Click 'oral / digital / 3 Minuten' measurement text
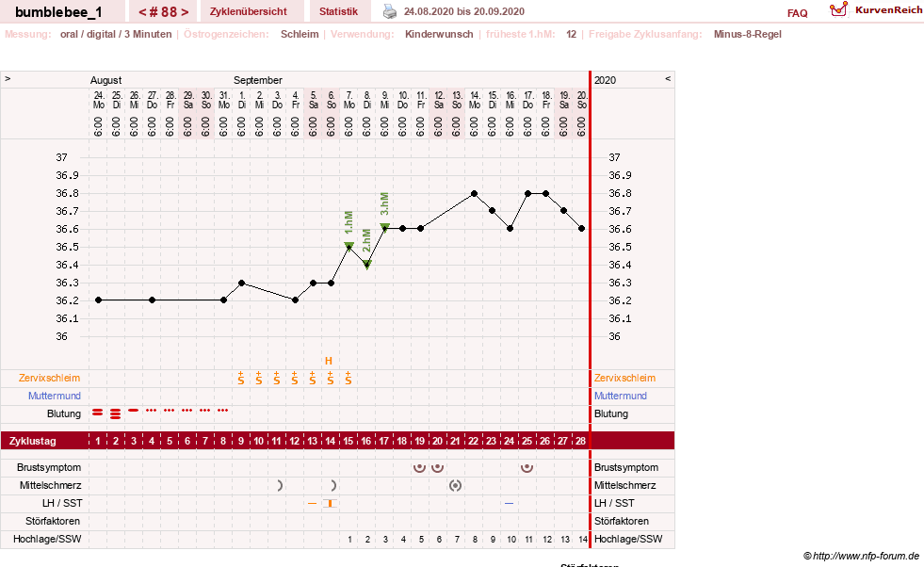The width and height of the screenshot is (924, 567). pyautogui.click(x=116, y=34)
